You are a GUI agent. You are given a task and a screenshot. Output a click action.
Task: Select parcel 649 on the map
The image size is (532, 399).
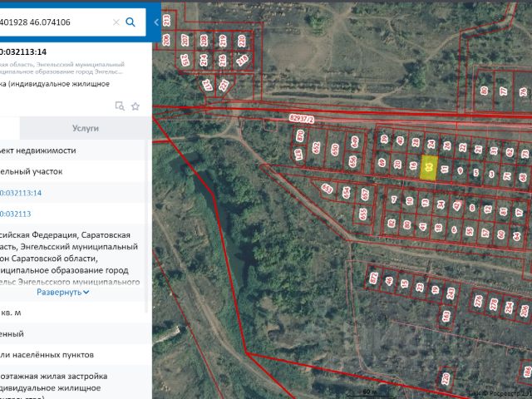tap(355, 142)
